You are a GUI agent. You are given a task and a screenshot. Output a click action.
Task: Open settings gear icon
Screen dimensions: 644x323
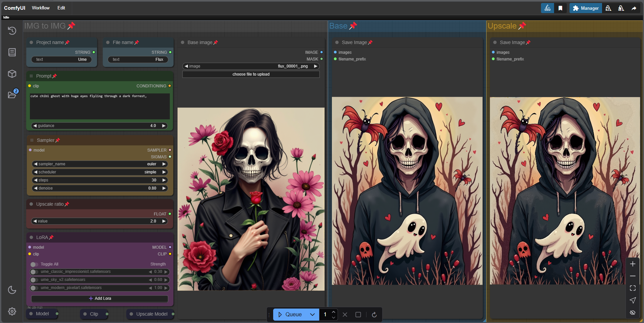[12, 312]
